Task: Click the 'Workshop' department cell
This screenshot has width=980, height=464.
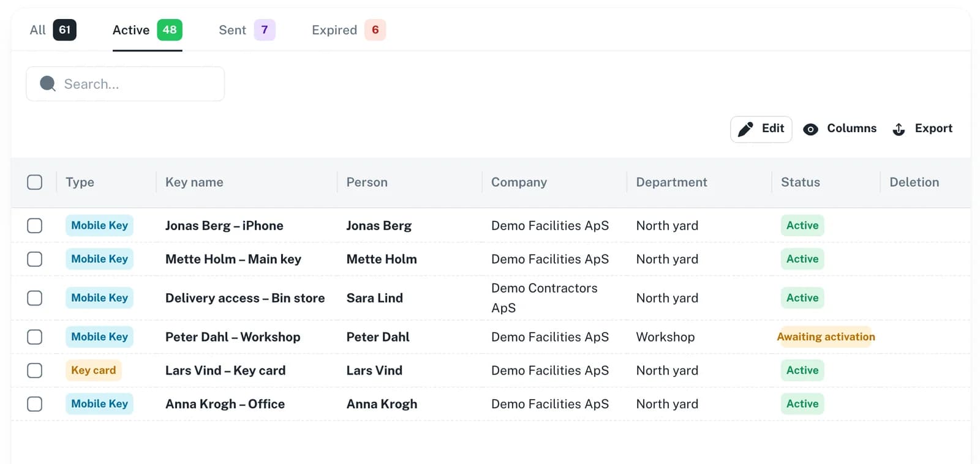Action: 665,337
